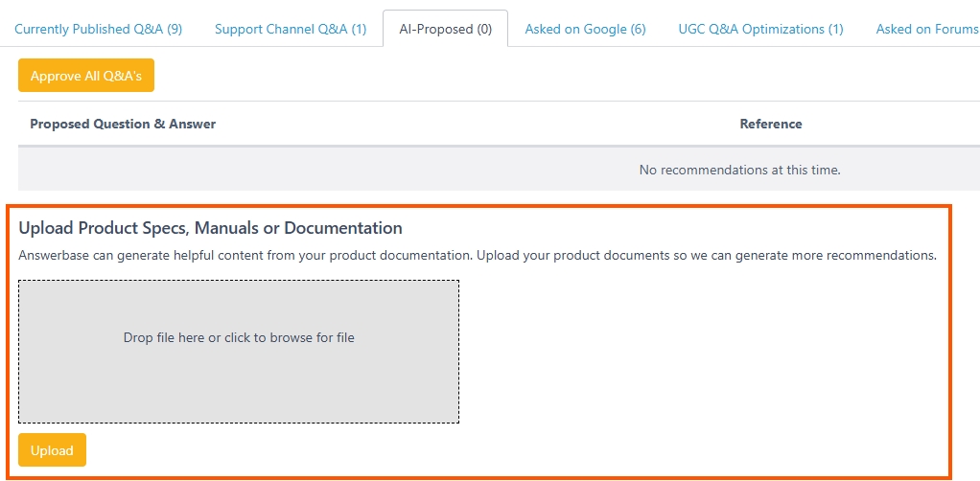
Task: Click the dashed border of the drop zone
Action: [239, 281]
